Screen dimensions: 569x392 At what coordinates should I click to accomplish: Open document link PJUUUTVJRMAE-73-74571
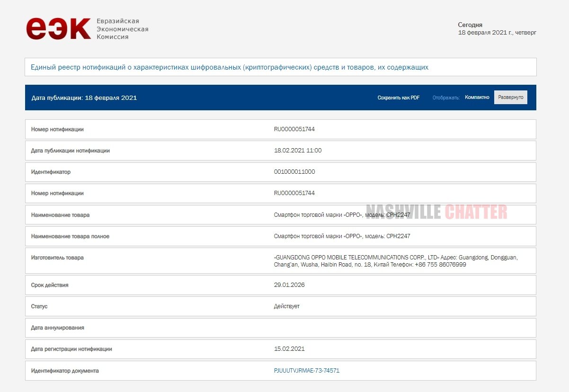(306, 371)
